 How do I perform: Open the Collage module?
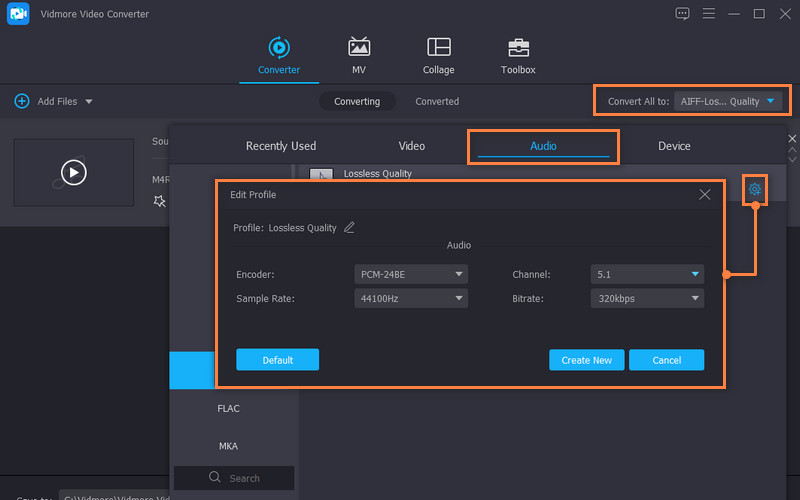(438, 47)
